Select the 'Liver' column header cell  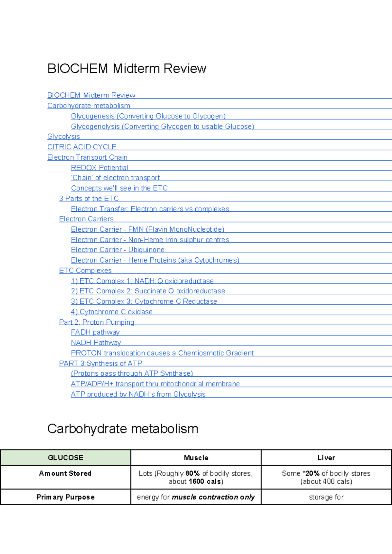(326, 458)
